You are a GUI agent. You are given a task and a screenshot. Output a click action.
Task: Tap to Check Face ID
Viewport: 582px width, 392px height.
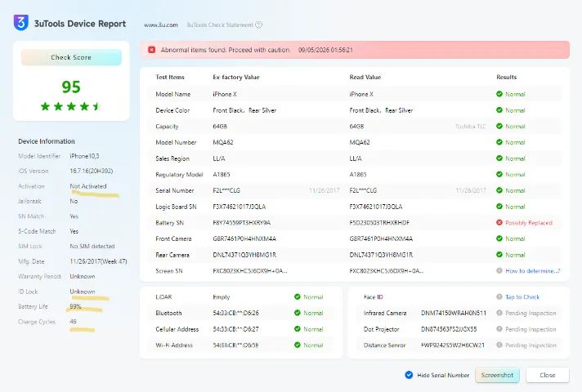point(522,296)
